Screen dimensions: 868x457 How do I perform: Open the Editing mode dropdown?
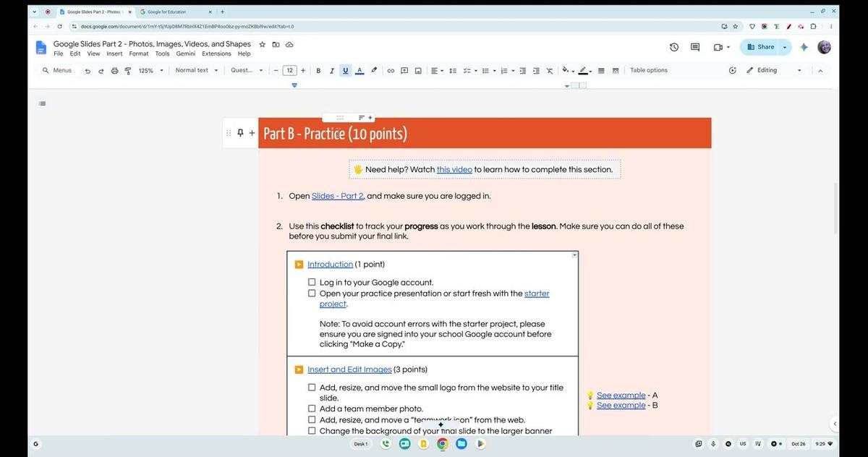[775, 71]
